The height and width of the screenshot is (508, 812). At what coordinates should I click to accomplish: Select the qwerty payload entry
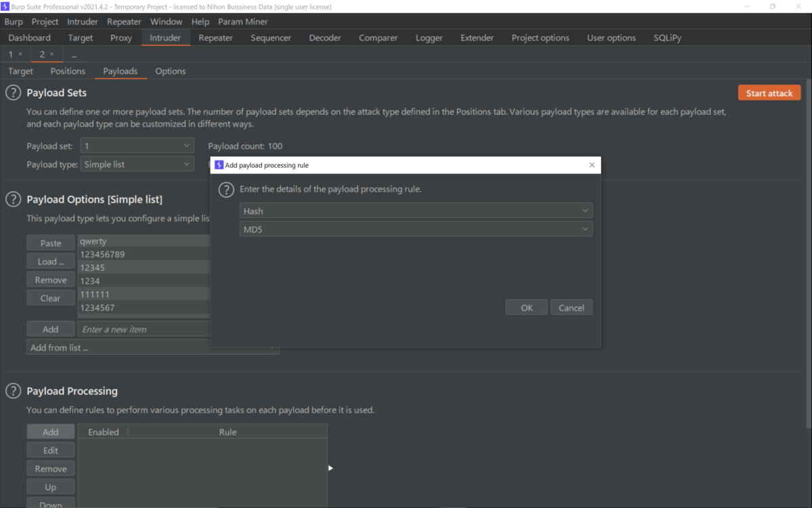(x=144, y=241)
